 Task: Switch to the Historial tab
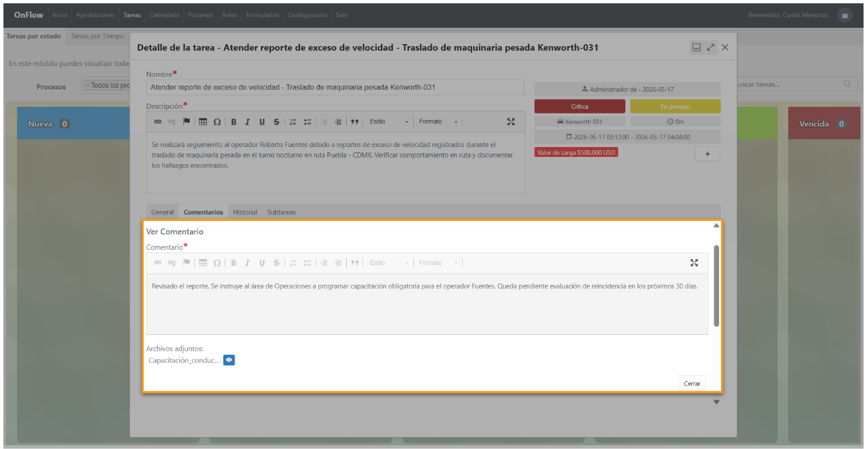[x=245, y=212]
